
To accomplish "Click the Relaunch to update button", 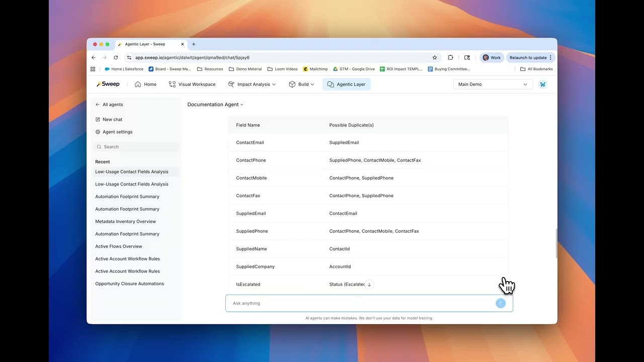I will coord(528,57).
